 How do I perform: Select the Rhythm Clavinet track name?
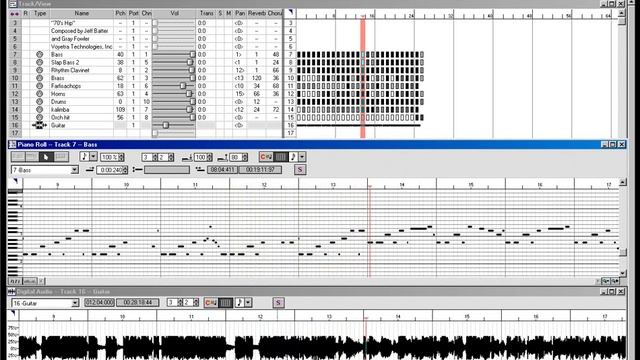point(70,70)
